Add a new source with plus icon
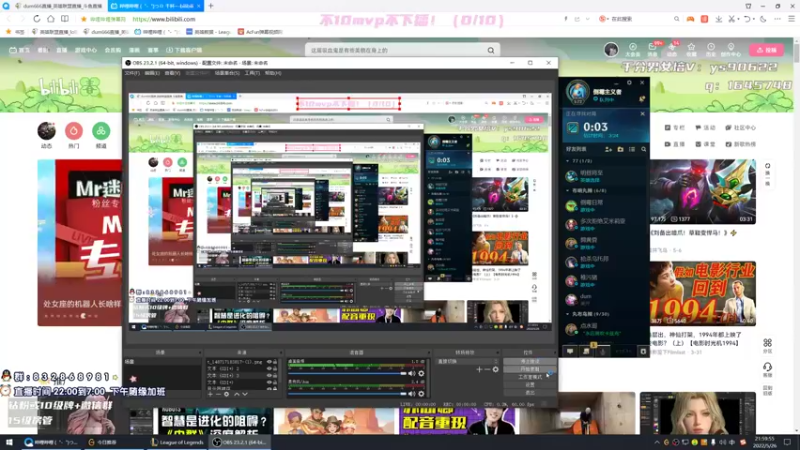Image resolution: width=800 pixels, height=450 pixels. click(x=210, y=394)
